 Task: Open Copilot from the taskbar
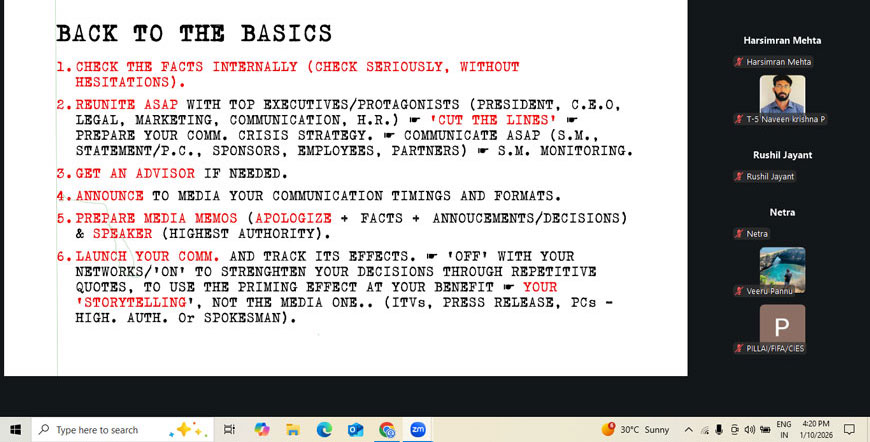[x=262, y=429]
